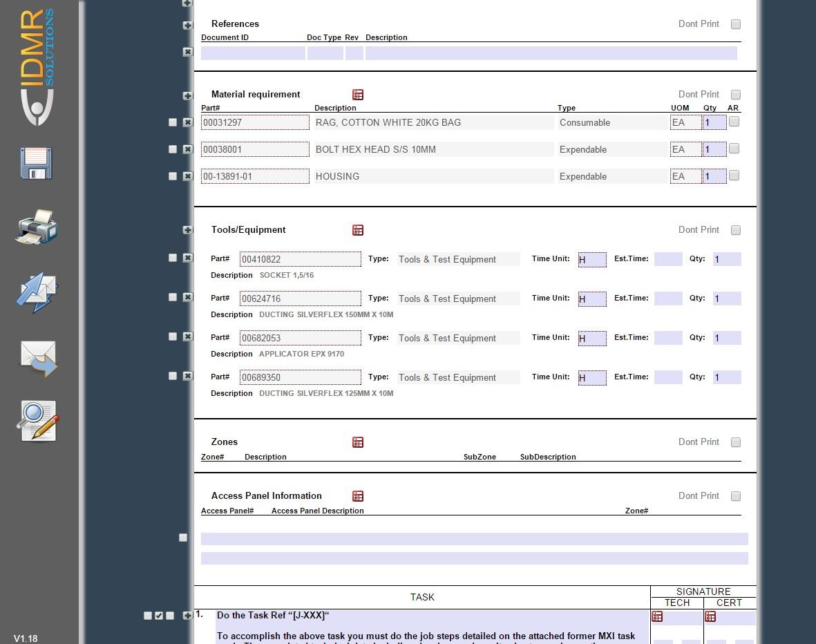Toggle Dont Print for Material requirement

tap(735, 95)
